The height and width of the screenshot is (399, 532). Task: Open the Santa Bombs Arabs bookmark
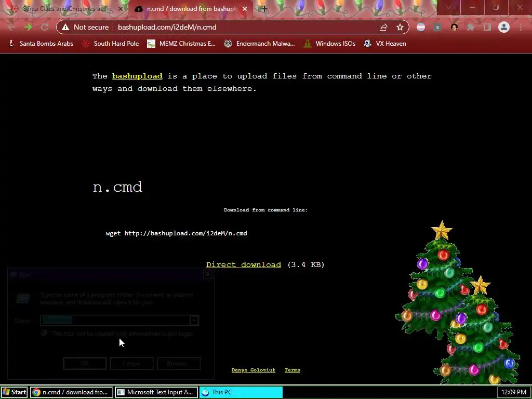41,44
